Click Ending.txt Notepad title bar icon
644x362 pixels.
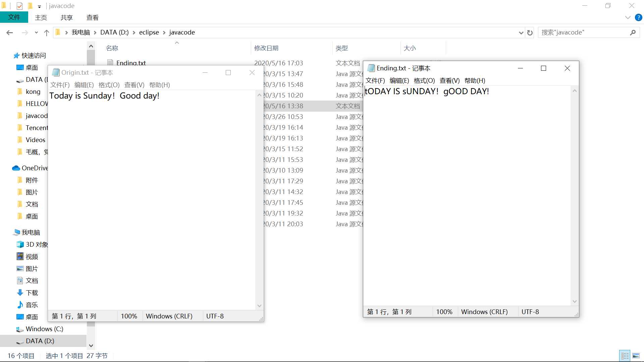pos(371,68)
